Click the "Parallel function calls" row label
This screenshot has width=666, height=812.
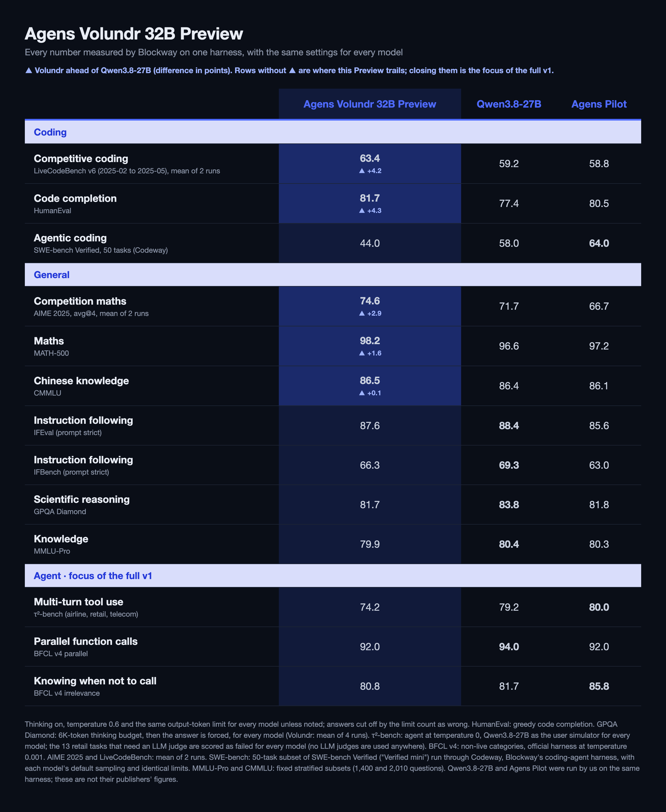coord(86,641)
